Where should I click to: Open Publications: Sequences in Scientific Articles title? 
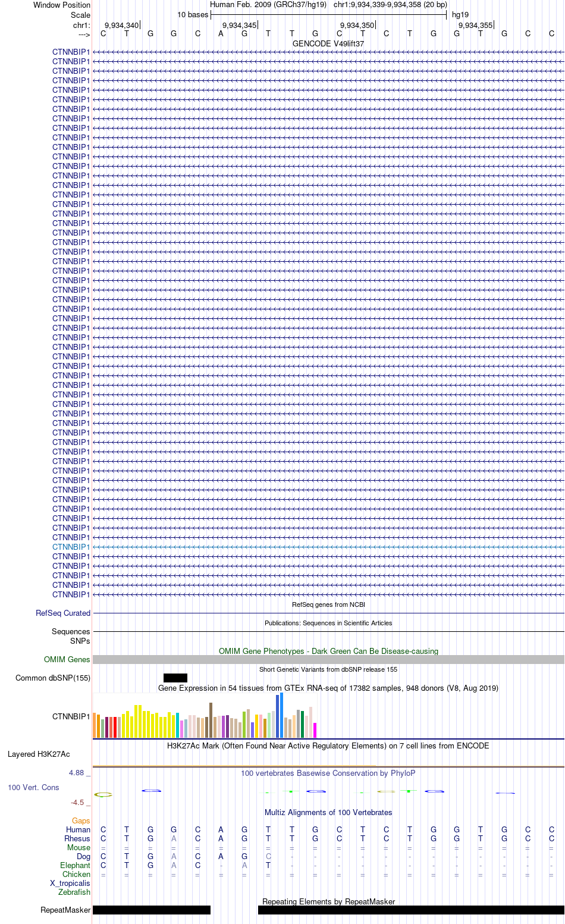click(x=328, y=623)
